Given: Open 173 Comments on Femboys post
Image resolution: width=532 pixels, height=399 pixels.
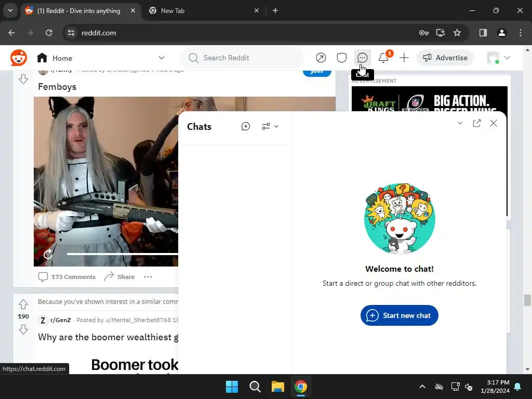Looking at the screenshot, I should click(x=67, y=277).
